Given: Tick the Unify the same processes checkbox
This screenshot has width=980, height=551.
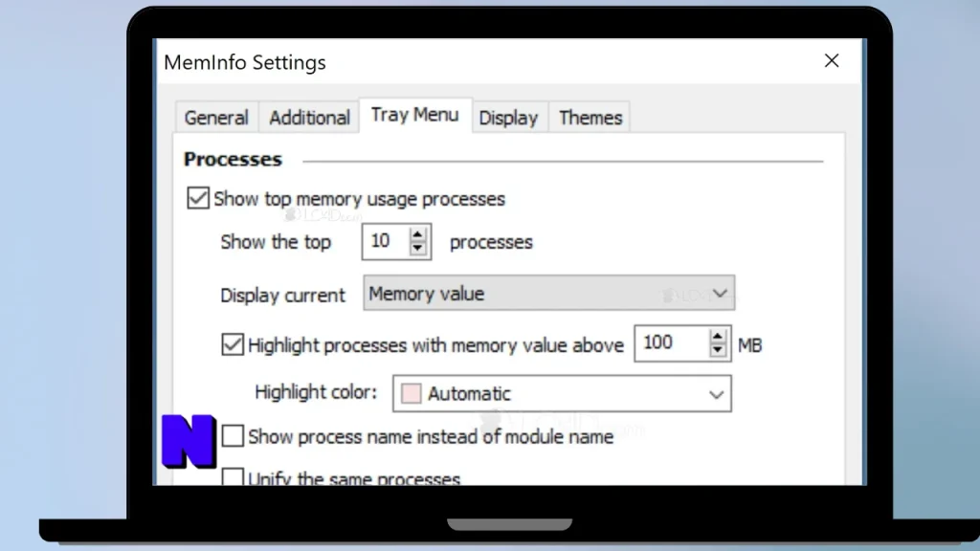Looking at the screenshot, I should pos(233,477).
